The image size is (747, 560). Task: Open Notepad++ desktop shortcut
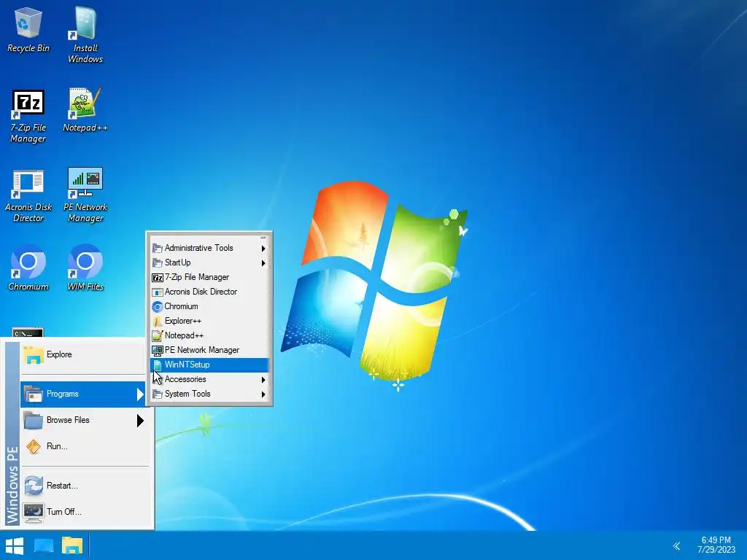(85, 110)
